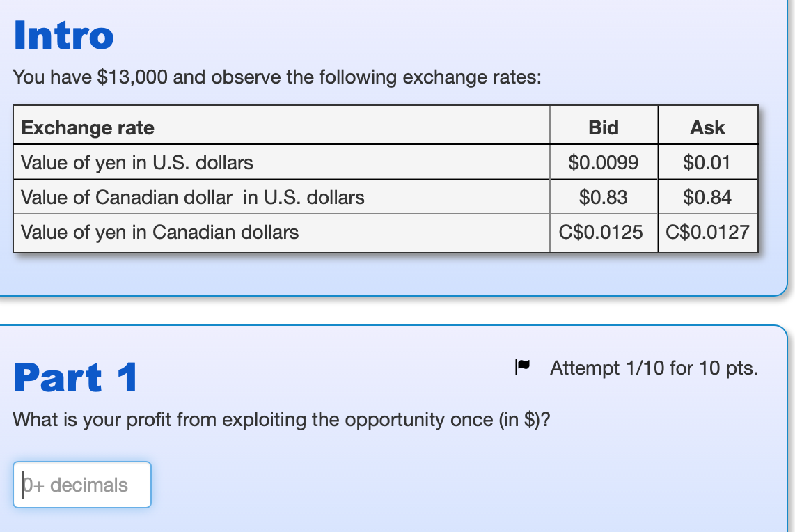Click the 'Attempt 1/10 for 10 pts.' text
This screenshot has width=795, height=532.
pyautogui.click(x=654, y=368)
